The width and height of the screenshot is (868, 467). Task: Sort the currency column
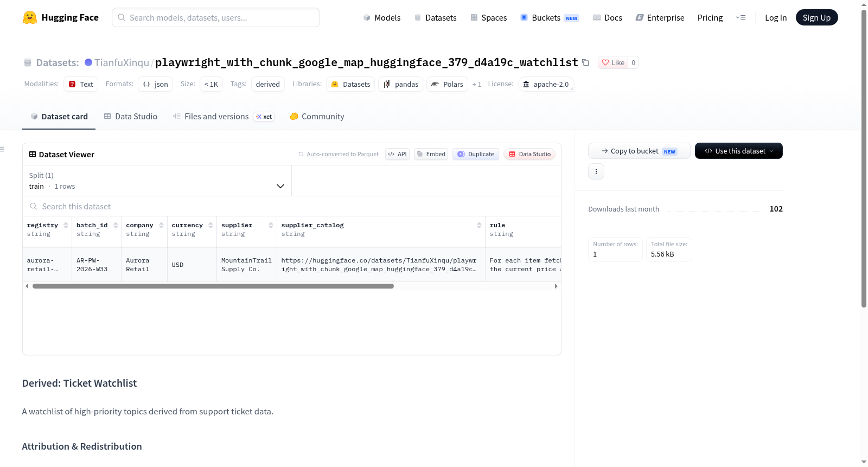pyautogui.click(x=210, y=225)
